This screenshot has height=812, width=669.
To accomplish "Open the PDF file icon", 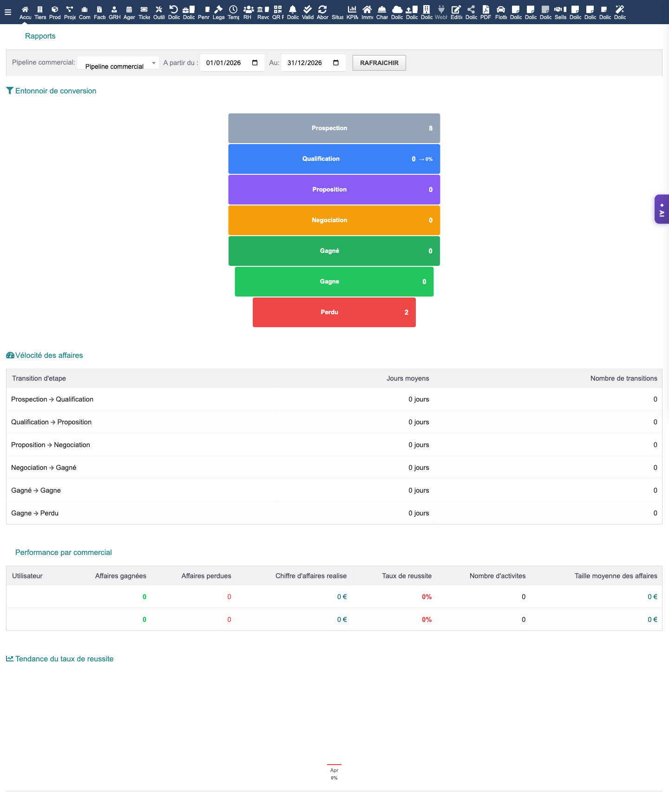I will (485, 10).
